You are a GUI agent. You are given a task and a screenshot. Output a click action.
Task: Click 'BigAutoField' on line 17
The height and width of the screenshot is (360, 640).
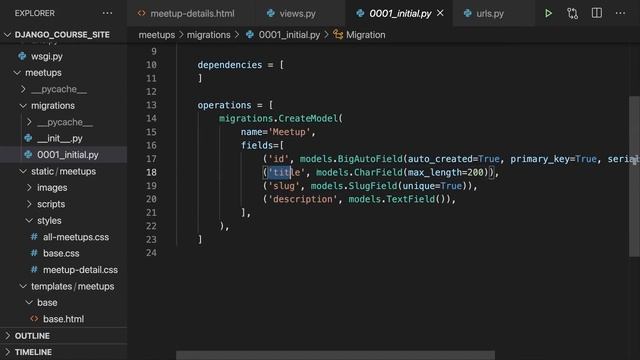[x=370, y=159]
